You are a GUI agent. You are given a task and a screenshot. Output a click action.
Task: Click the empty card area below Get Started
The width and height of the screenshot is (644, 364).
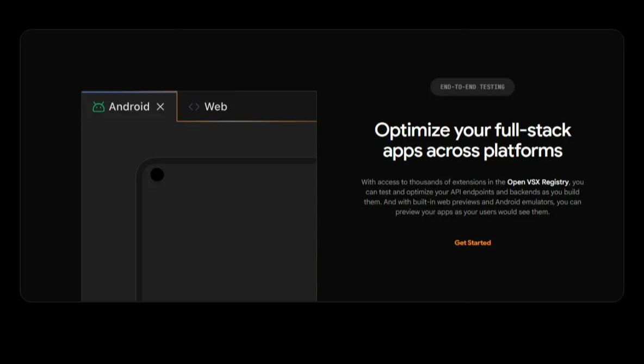[x=472, y=275]
